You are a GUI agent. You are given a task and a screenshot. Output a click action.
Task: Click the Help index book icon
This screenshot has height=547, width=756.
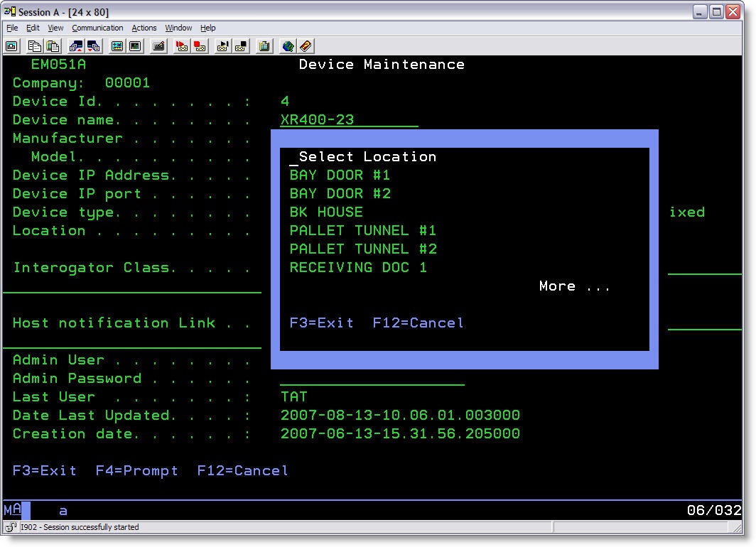306,46
